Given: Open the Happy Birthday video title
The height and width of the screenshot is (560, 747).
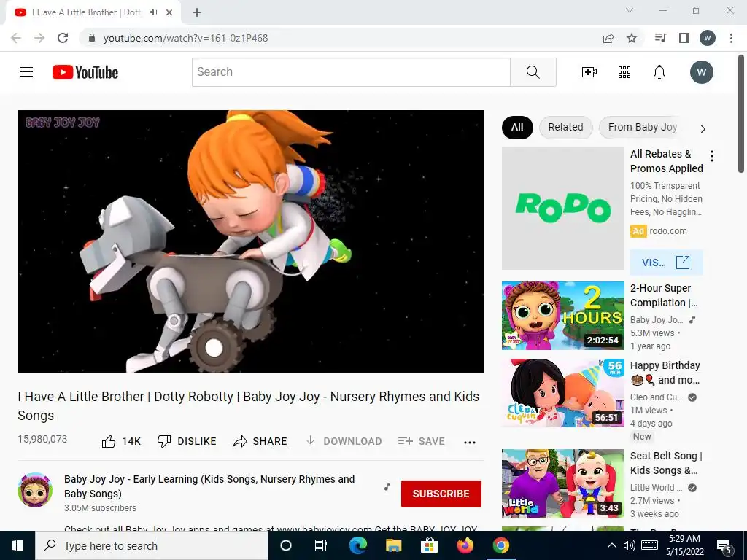Looking at the screenshot, I should coord(665,373).
